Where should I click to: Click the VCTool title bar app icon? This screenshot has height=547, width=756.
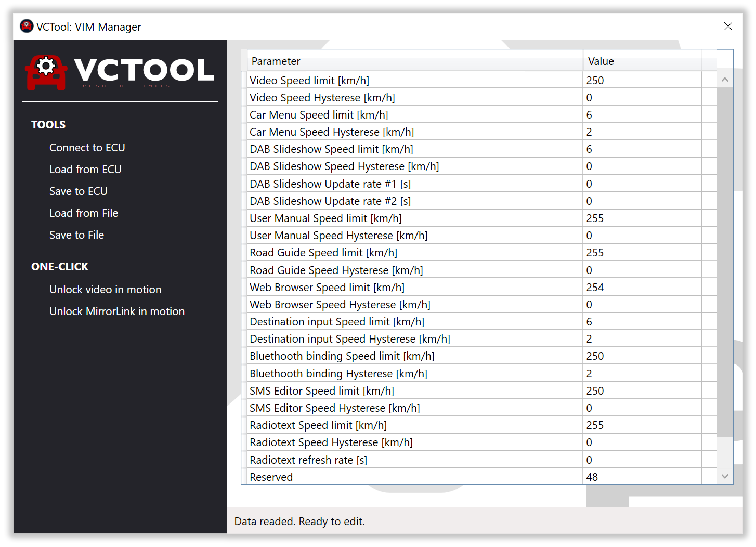(27, 26)
